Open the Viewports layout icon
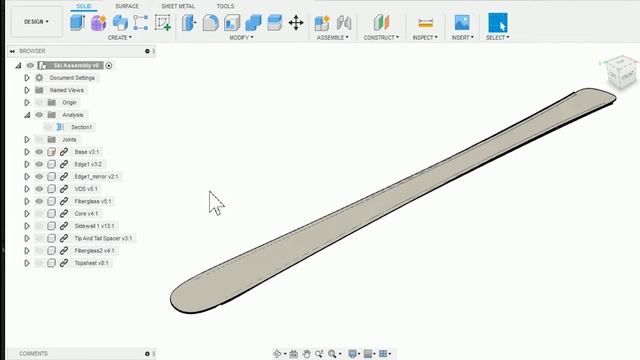Image resolution: width=640 pixels, height=360 pixels. coord(383,354)
